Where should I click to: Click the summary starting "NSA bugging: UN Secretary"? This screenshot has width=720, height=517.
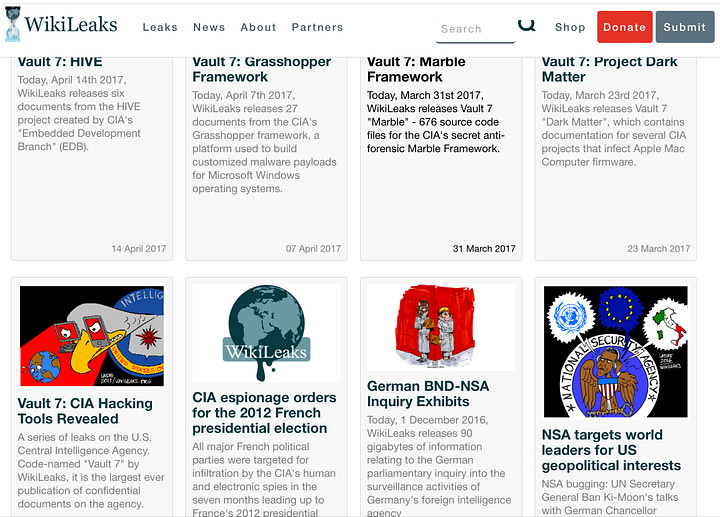[608, 497]
